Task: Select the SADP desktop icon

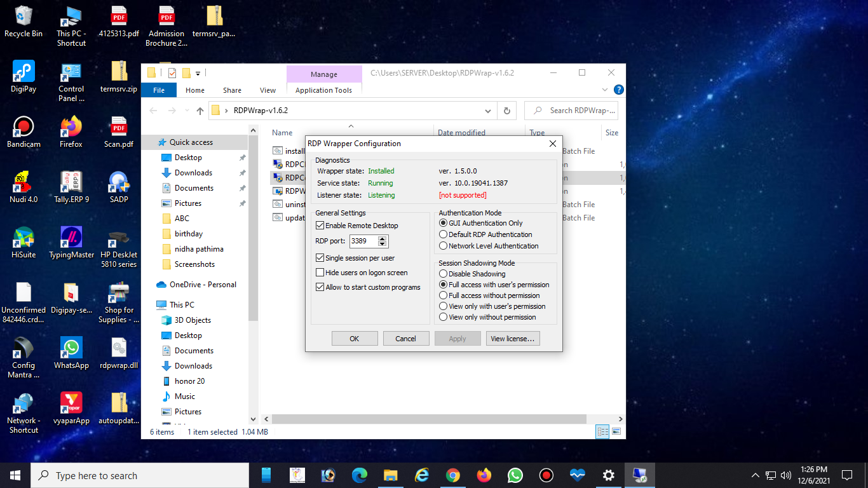Action: (x=119, y=187)
